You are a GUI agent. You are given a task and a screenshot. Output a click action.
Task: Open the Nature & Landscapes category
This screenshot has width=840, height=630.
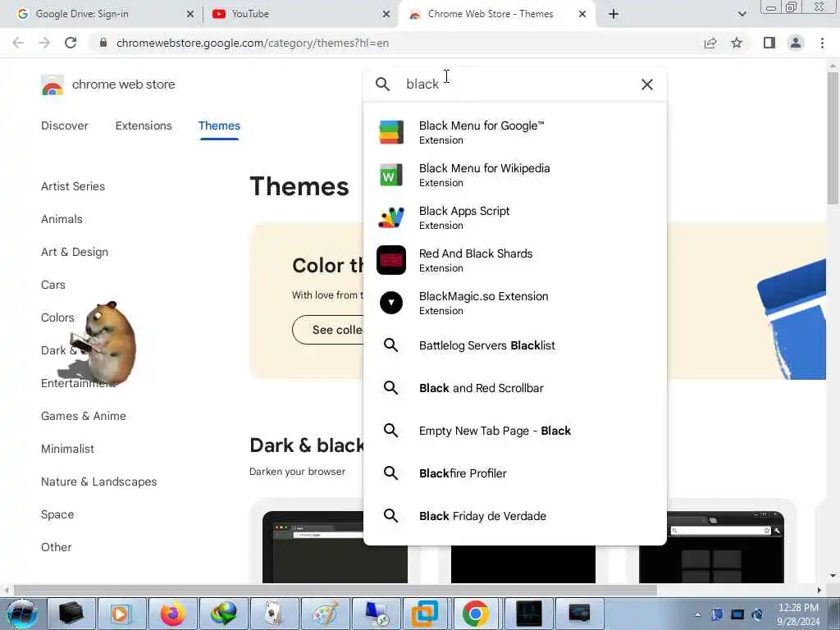tap(99, 482)
